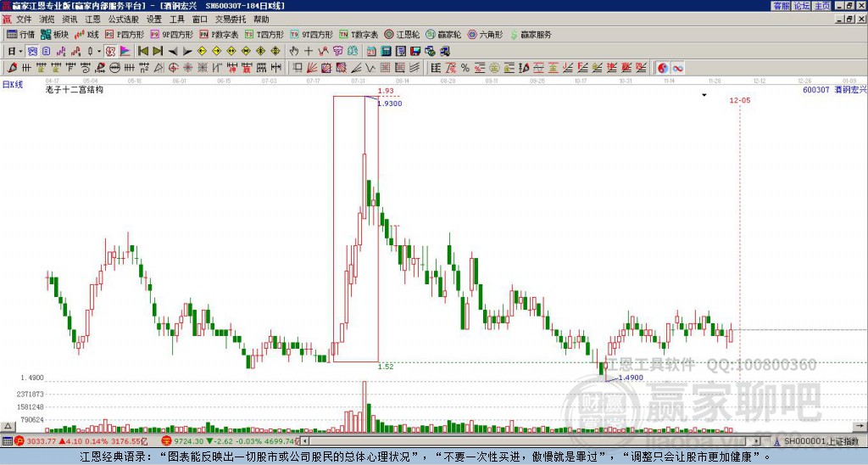Viewport: 868px width, 465px height.
Task: Switch to the K线 candlestick chart
Action: (x=86, y=34)
